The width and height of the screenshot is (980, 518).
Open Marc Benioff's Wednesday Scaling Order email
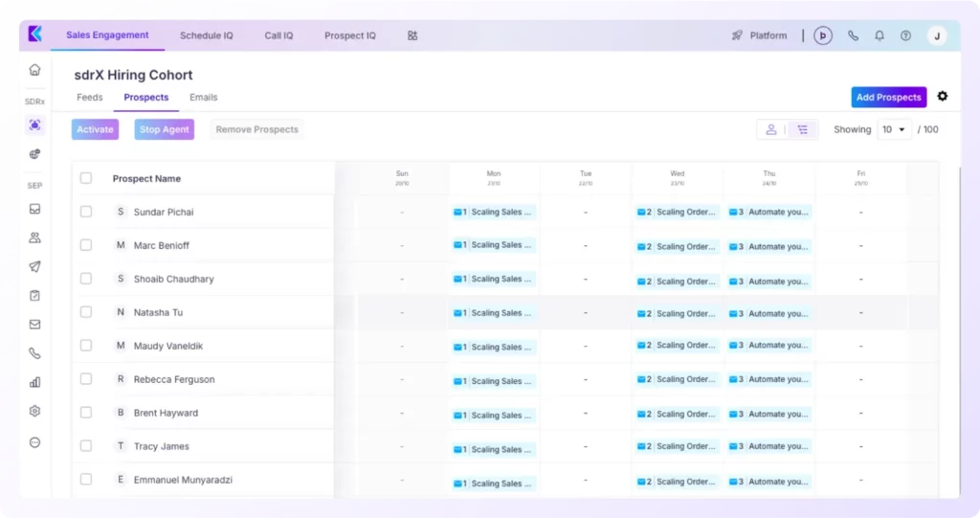[x=678, y=246]
